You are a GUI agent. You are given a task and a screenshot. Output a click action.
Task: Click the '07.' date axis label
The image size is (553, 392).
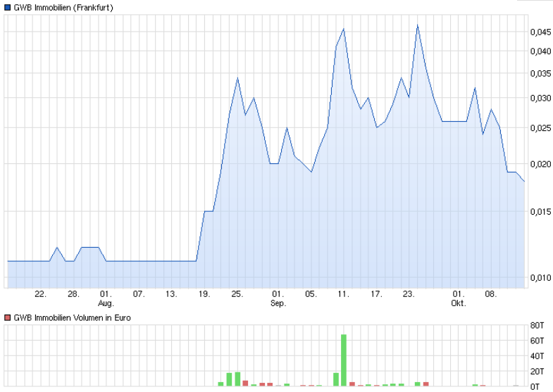pos(139,294)
